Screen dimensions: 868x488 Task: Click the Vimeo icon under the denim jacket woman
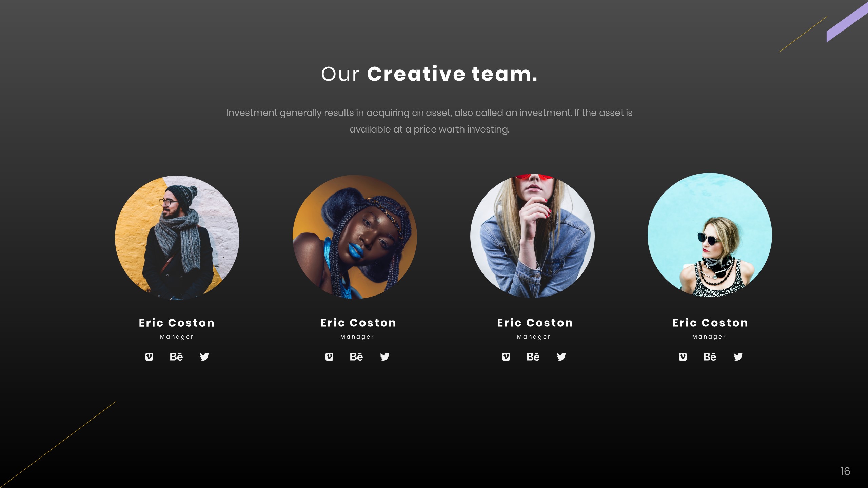click(506, 357)
